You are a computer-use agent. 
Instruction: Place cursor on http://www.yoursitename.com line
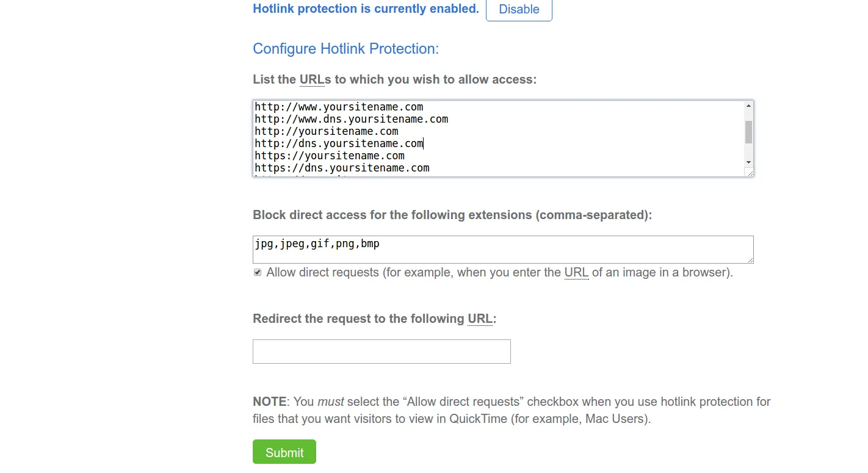click(339, 107)
